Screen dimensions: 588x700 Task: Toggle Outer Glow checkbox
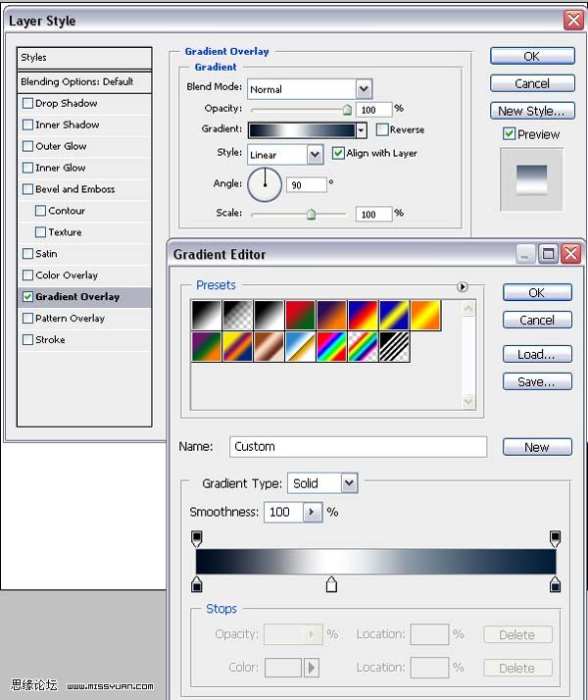pos(27,146)
